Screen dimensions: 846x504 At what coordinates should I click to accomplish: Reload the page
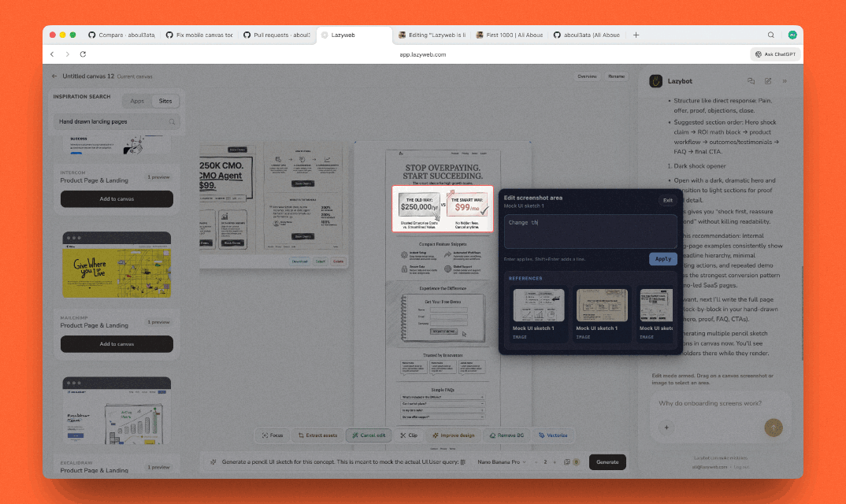coord(83,54)
